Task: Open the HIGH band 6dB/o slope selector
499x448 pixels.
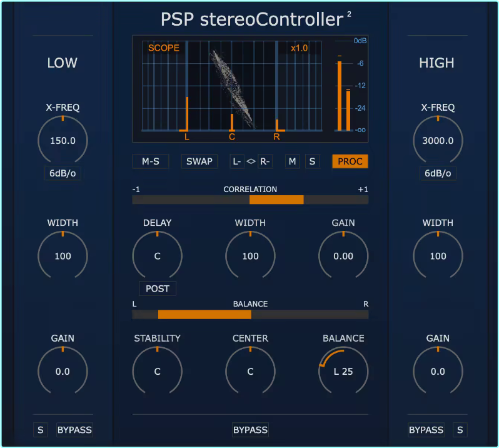Action: [438, 173]
